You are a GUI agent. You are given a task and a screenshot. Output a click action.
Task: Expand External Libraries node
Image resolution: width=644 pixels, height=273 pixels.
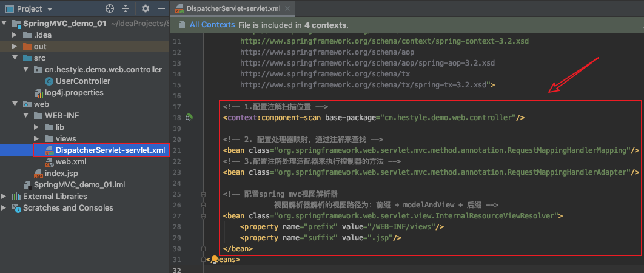click(4, 196)
